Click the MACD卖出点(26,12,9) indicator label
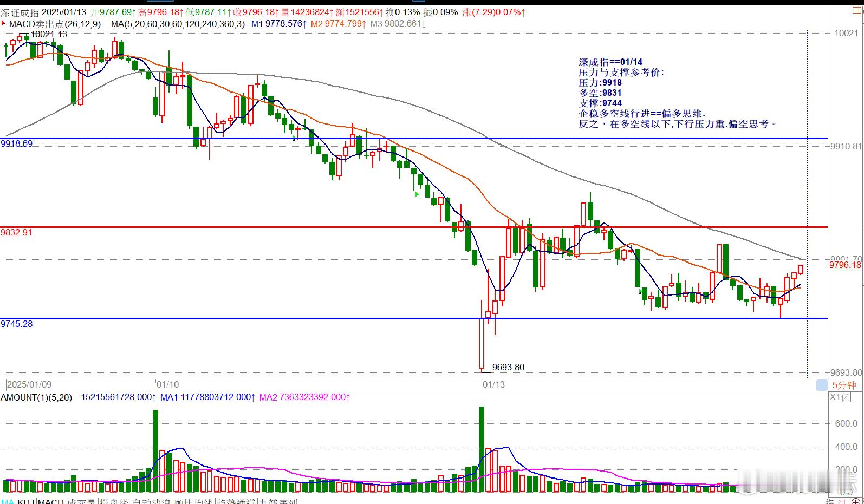This screenshot has height=504, width=864. (x=55, y=24)
